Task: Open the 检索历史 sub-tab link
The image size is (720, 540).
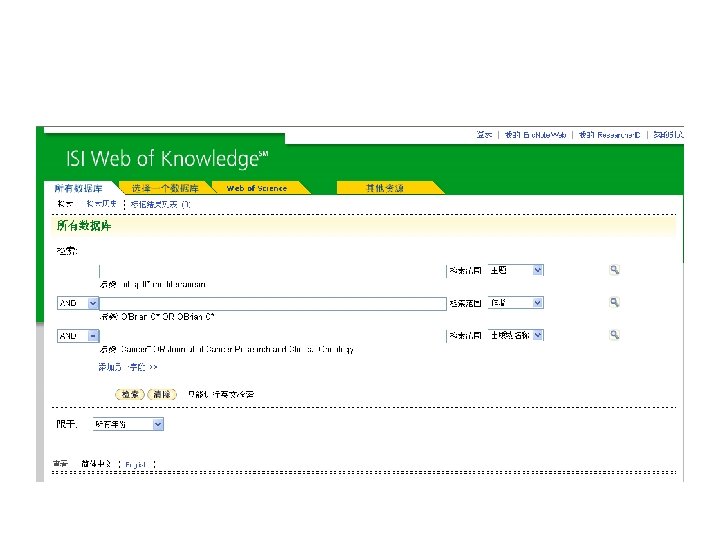Action: point(101,204)
